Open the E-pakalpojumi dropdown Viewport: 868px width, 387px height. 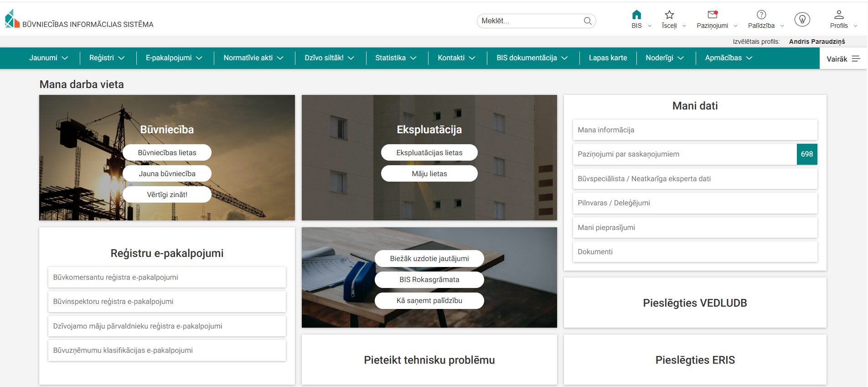click(174, 58)
